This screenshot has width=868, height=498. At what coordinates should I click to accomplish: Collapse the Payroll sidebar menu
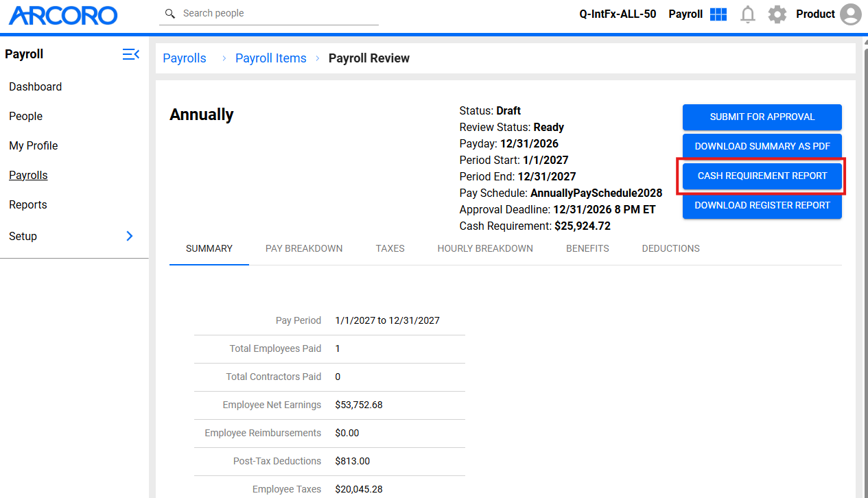(x=131, y=54)
